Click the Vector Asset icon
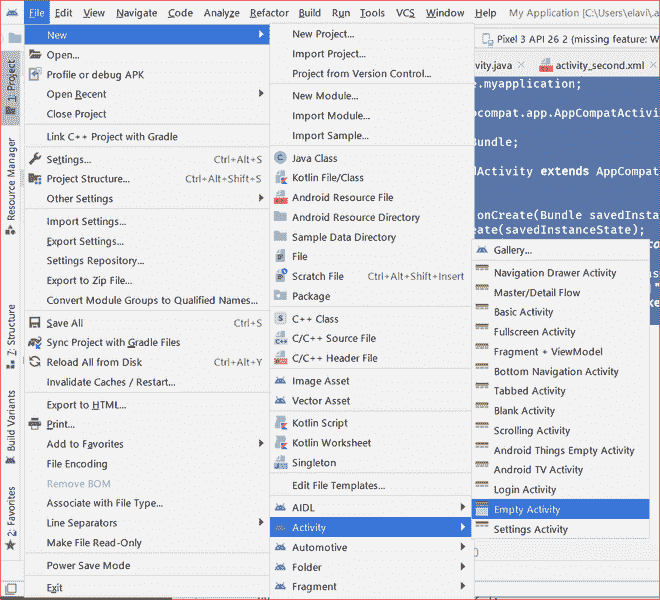This screenshot has width=660, height=600. [x=281, y=401]
